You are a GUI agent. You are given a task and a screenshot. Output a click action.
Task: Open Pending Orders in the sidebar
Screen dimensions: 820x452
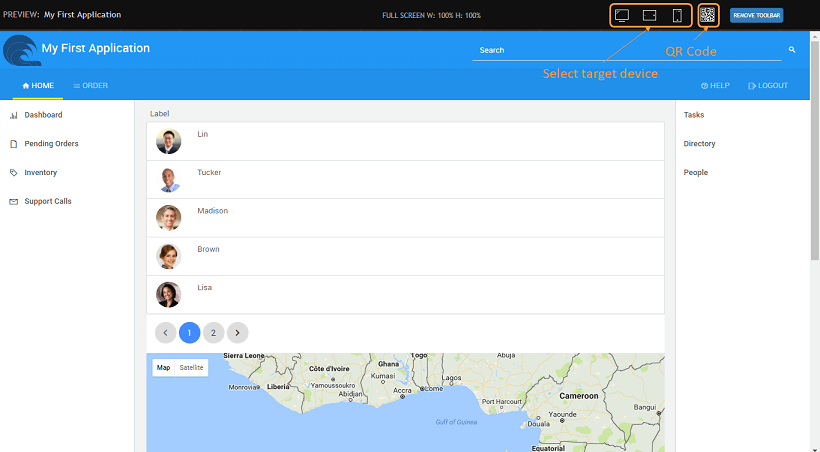(x=51, y=144)
